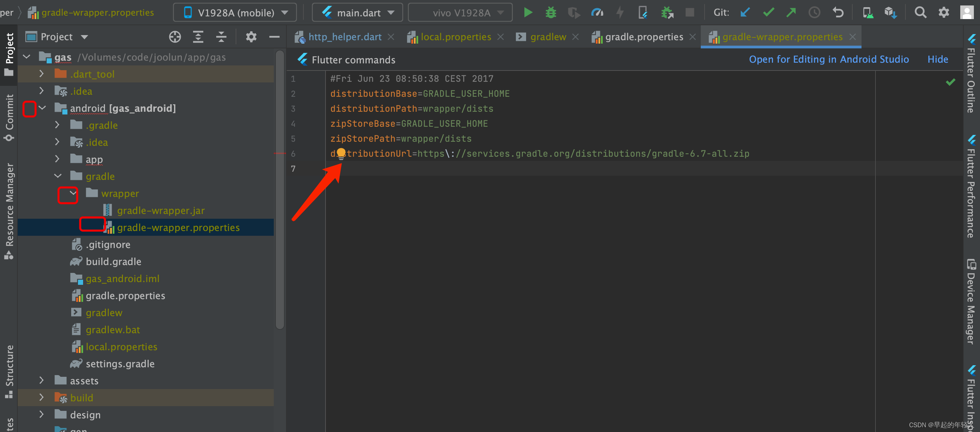The height and width of the screenshot is (432, 980).
Task: Click the rollback undo arrow icon
Action: click(x=837, y=13)
